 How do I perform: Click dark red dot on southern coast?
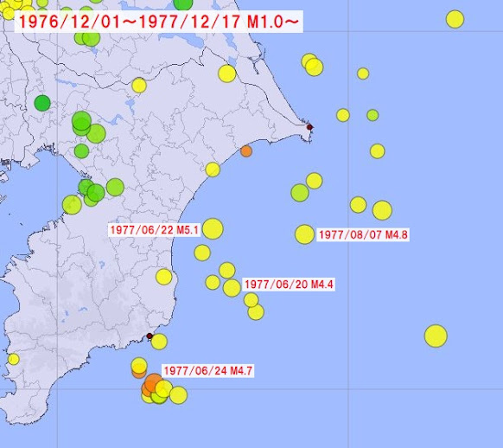pos(150,336)
